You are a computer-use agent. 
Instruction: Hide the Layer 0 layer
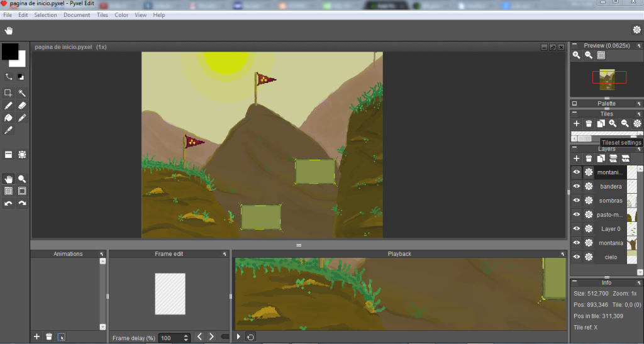click(x=577, y=229)
